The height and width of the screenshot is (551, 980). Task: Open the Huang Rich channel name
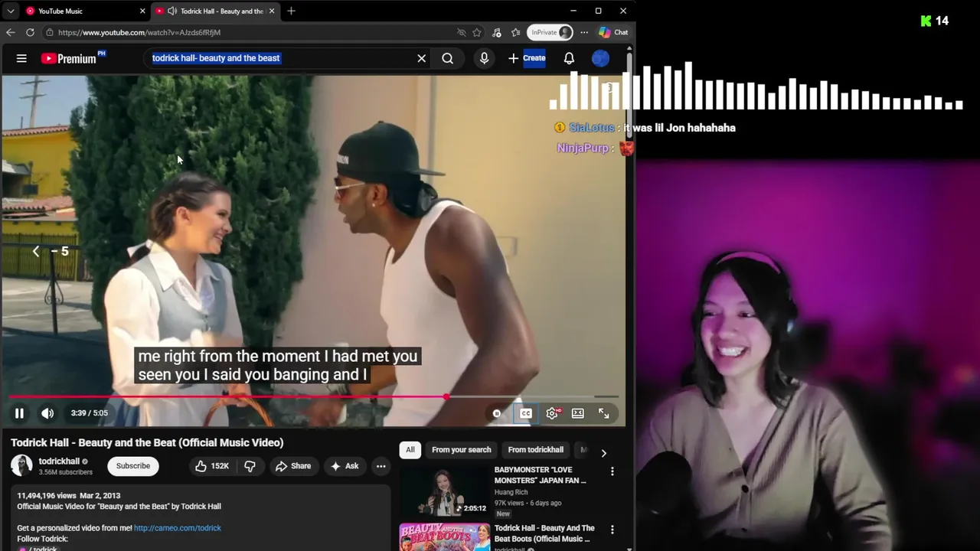511,492
